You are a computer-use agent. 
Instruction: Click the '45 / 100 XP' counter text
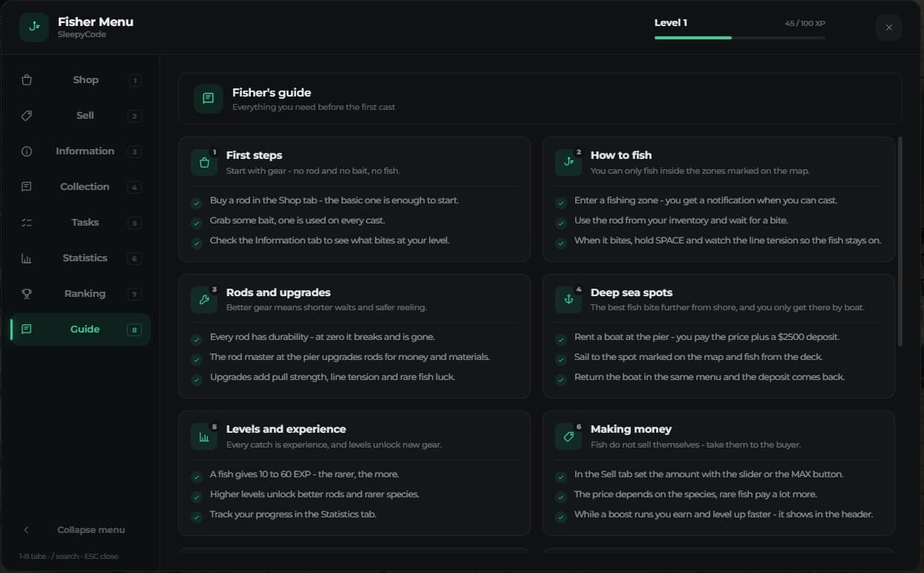point(805,24)
